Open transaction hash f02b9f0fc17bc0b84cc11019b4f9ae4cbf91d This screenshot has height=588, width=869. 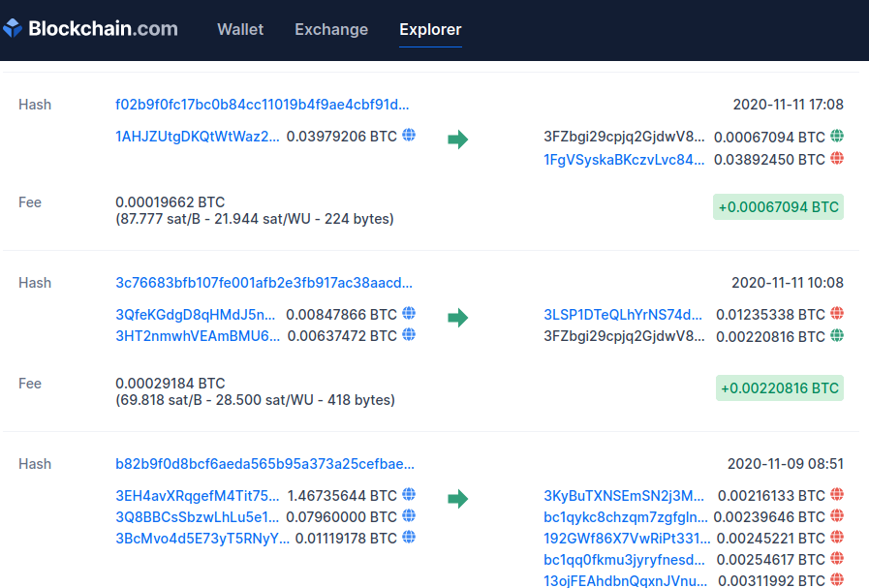(x=263, y=105)
